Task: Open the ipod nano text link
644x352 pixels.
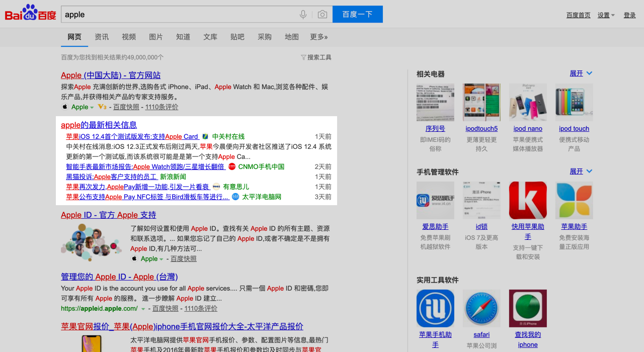Action: coord(528,129)
